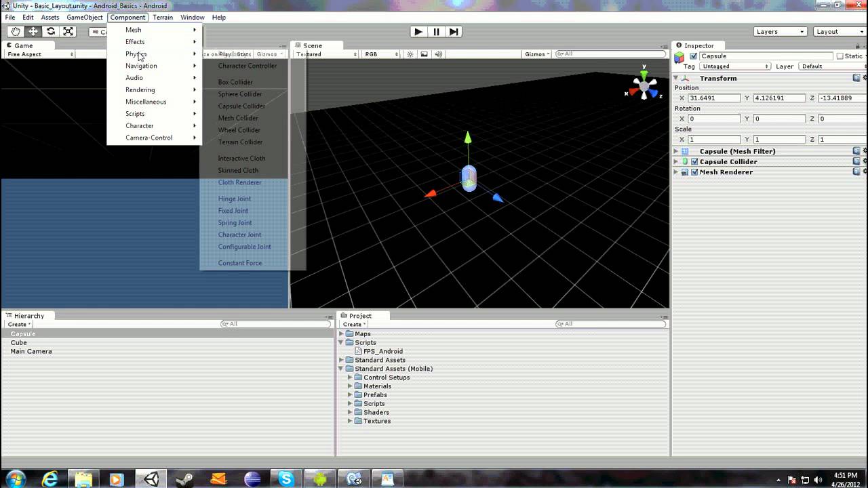Viewport: 868px width, 488px height.
Task: Click the green Y-axis arrow of the move handle
Action: coord(467,138)
